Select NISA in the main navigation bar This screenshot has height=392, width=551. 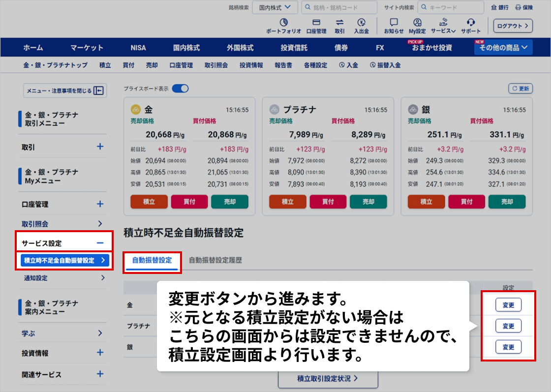[138, 48]
